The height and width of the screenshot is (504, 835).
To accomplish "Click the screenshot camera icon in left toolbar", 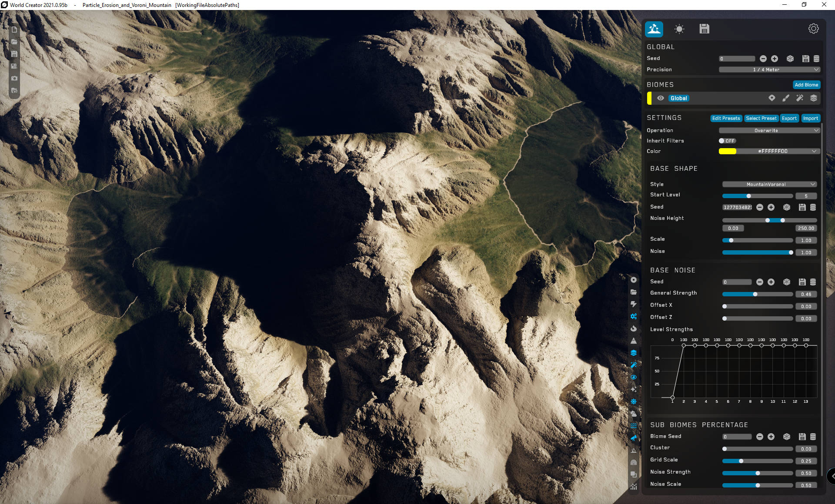I will [14, 78].
